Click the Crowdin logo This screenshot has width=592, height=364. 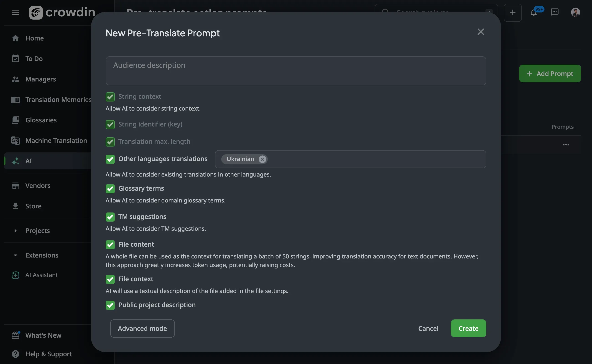(x=62, y=13)
